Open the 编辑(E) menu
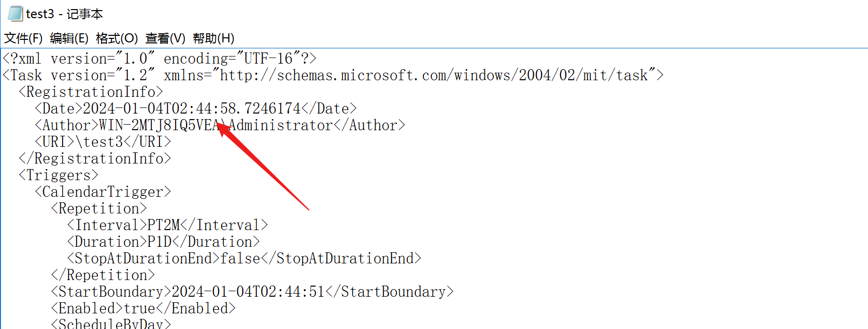The image size is (868, 329). [x=69, y=38]
